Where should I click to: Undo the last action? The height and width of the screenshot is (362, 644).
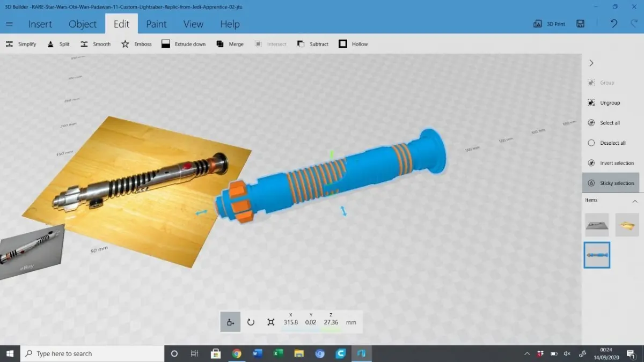coord(614,24)
